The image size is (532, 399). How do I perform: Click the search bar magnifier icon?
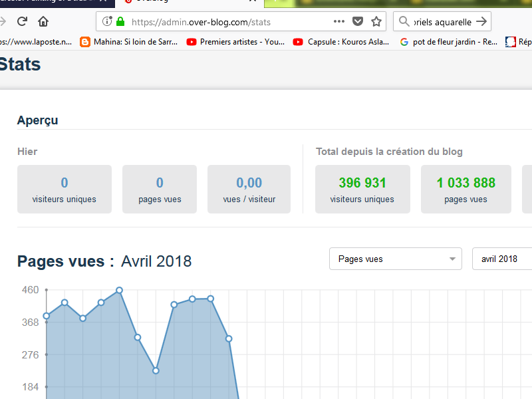(404, 22)
